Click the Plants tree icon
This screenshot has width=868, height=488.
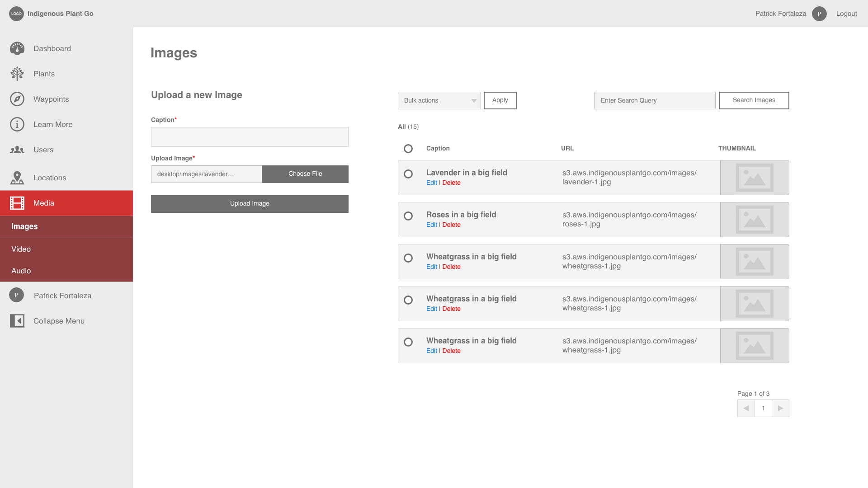(17, 74)
